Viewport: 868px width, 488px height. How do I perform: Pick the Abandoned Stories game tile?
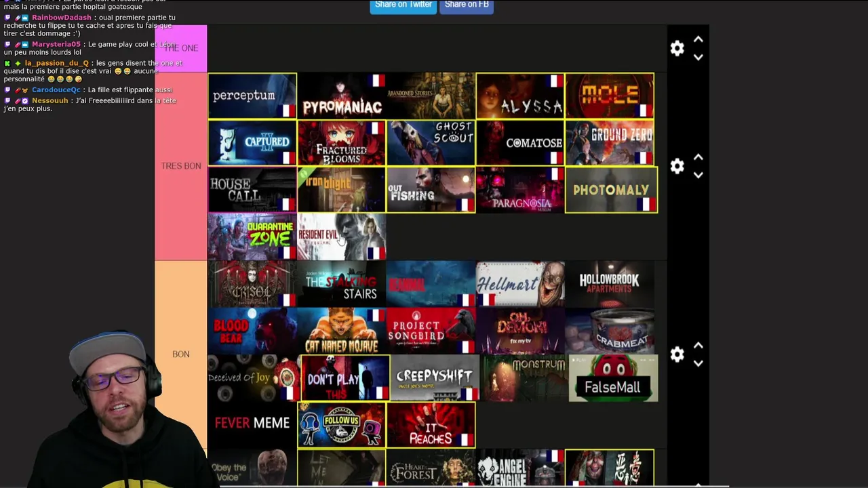point(431,96)
